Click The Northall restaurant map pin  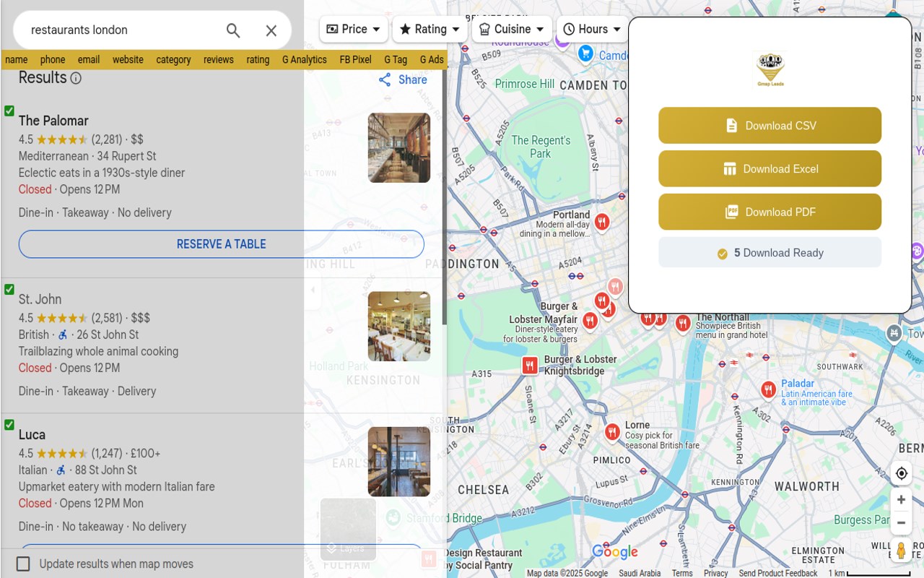tap(683, 324)
